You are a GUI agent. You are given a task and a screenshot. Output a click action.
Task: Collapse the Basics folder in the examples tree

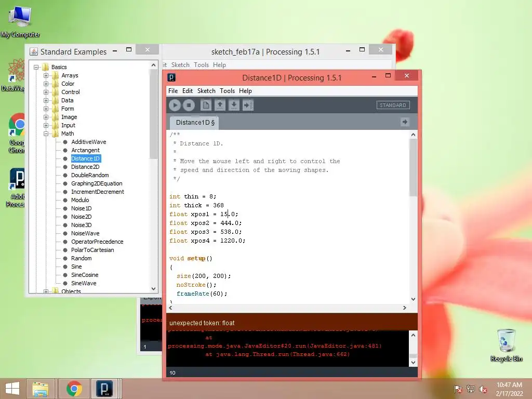pyautogui.click(x=36, y=67)
